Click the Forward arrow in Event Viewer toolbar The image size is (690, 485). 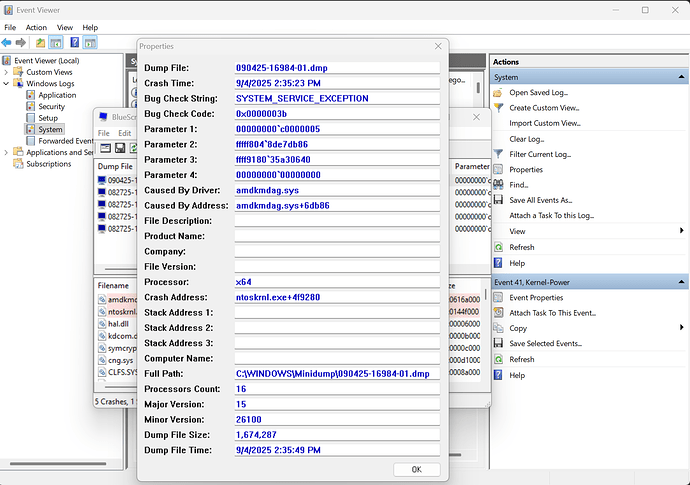pos(21,43)
